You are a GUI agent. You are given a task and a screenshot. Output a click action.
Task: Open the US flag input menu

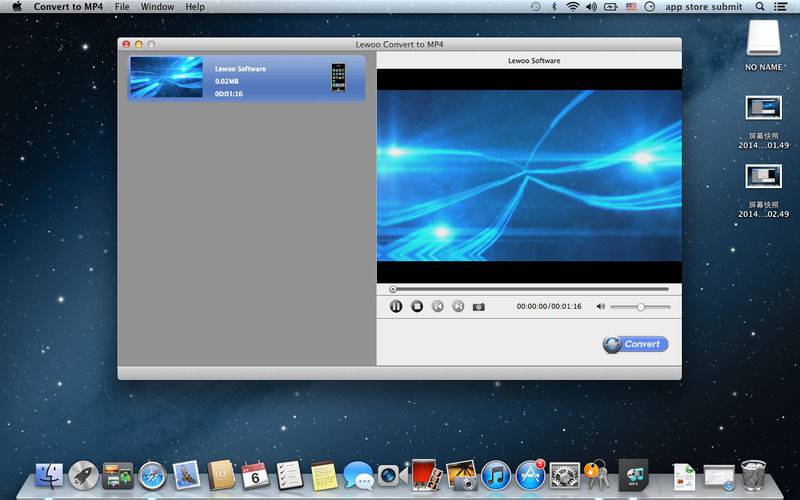[x=631, y=7]
